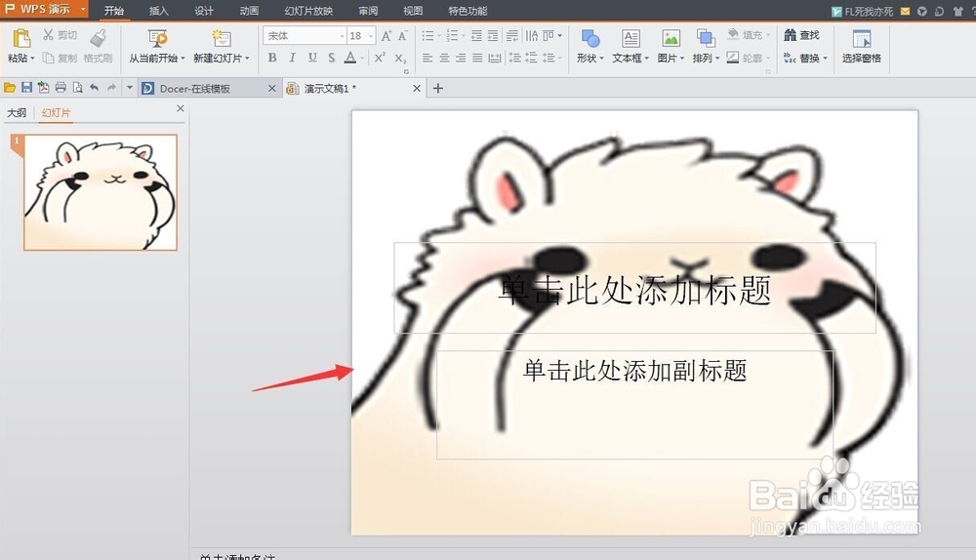Toggle Superscript formatting
The image size is (976, 560).
pyautogui.click(x=380, y=58)
